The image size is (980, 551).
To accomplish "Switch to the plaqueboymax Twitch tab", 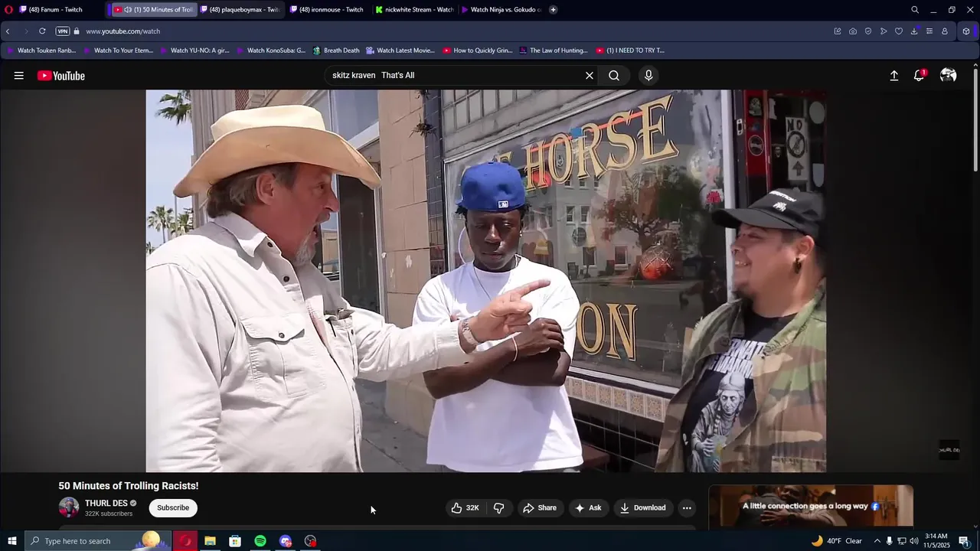I will point(240,10).
